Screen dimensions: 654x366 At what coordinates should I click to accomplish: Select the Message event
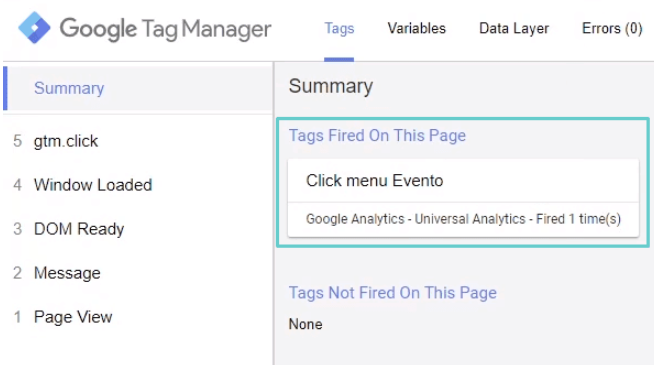[x=138, y=273]
